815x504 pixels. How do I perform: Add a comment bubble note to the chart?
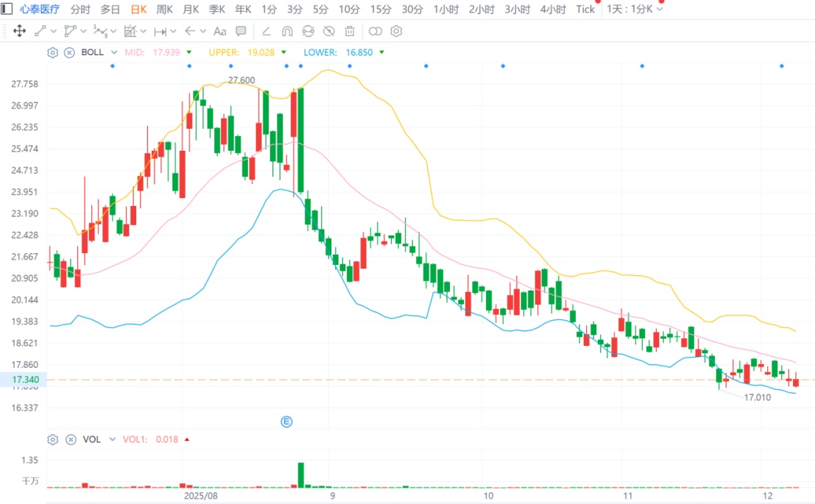click(241, 31)
